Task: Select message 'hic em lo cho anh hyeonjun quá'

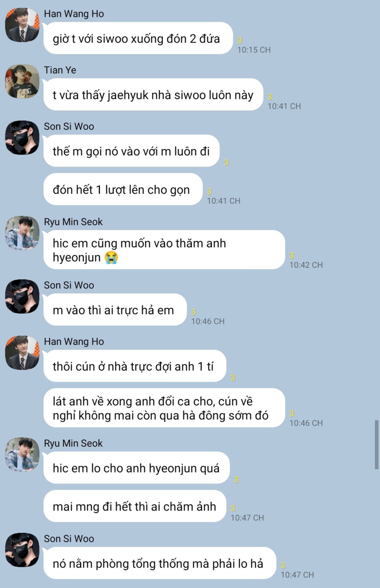Action: point(137,468)
